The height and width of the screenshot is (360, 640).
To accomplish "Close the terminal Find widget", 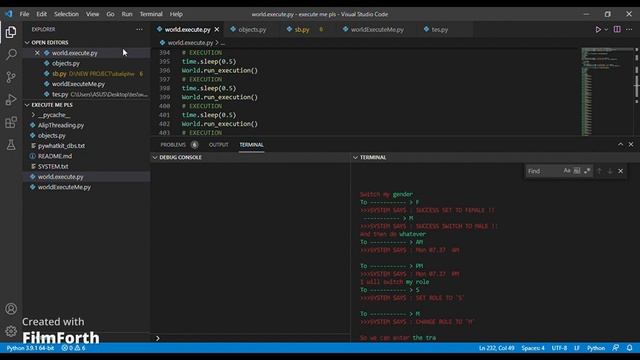I will pyautogui.click(x=620, y=171).
